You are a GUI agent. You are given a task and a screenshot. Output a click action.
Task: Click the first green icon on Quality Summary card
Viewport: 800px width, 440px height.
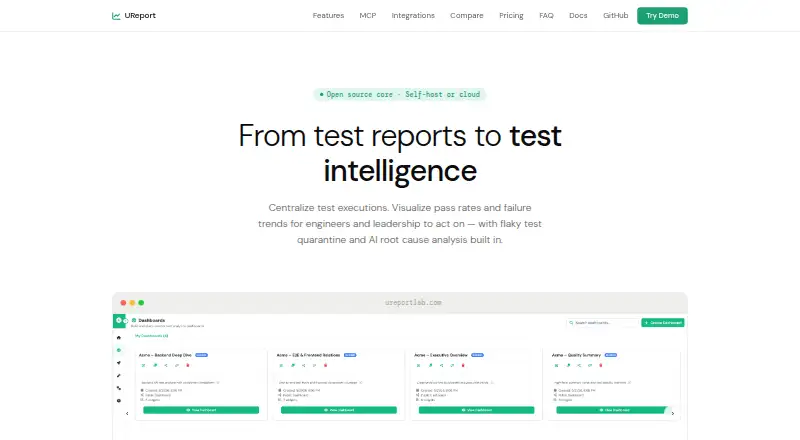pos(557,365)
